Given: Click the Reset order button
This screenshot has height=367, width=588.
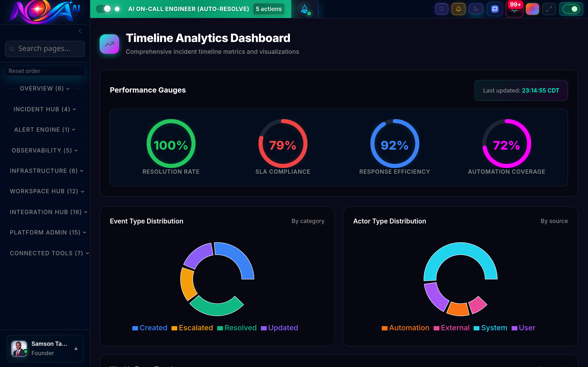Looking at the screenshot, I should click(x=45, y=71).
